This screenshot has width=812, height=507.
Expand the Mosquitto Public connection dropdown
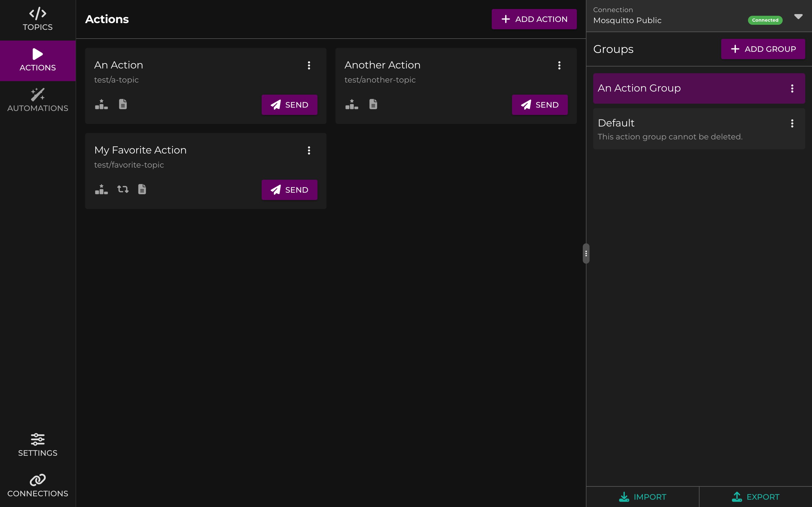point(798,16)
